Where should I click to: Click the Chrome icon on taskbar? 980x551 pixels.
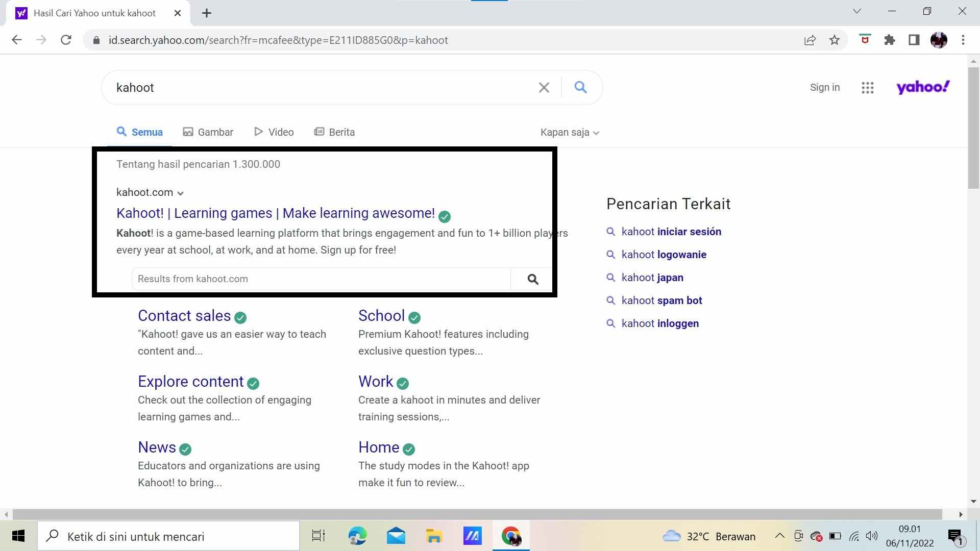(511, 536)
